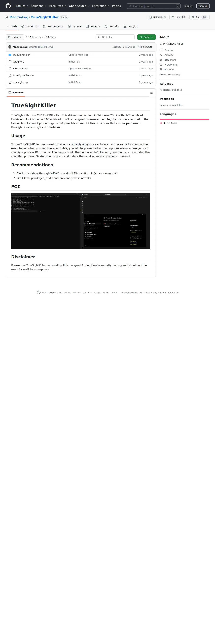The height and width of the screenshot is (644, 215).
Task: Open the Insights tab
Action: point(131,27)
